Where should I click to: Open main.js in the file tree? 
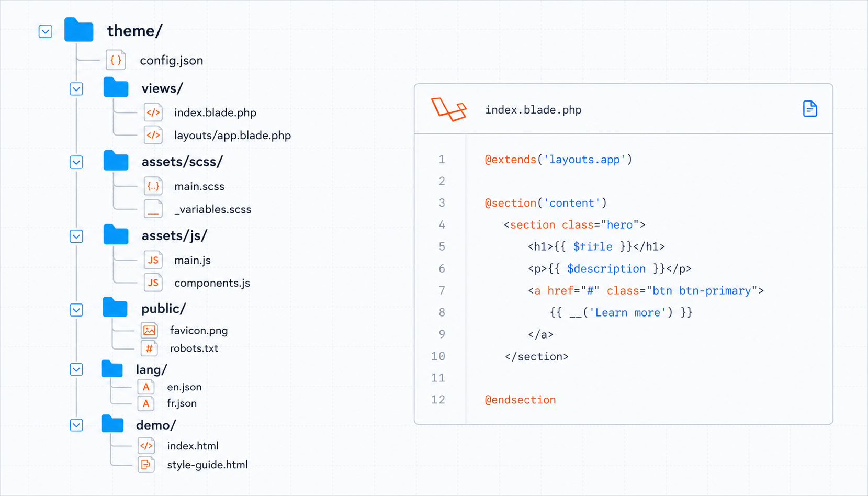192,260
